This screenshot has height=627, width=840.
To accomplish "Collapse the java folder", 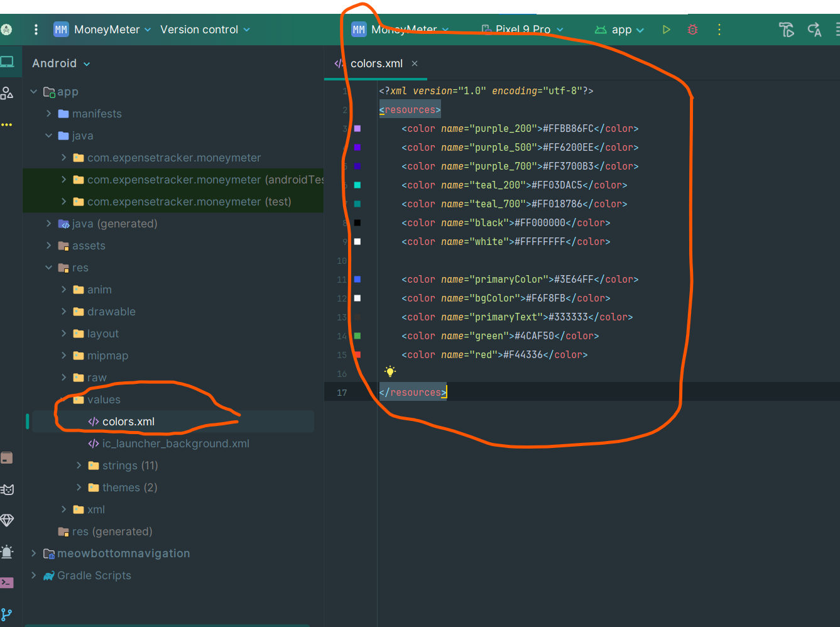I will [49, 136].
